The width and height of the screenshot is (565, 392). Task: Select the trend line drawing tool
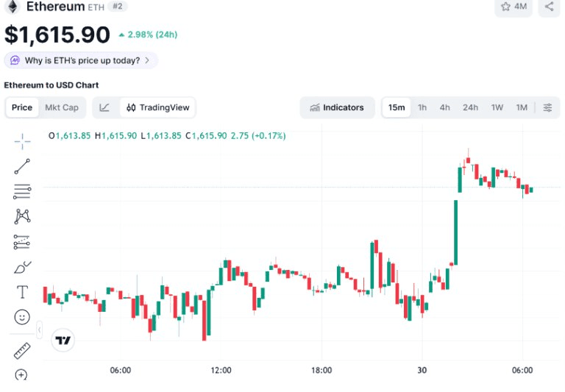click(22, 166)
